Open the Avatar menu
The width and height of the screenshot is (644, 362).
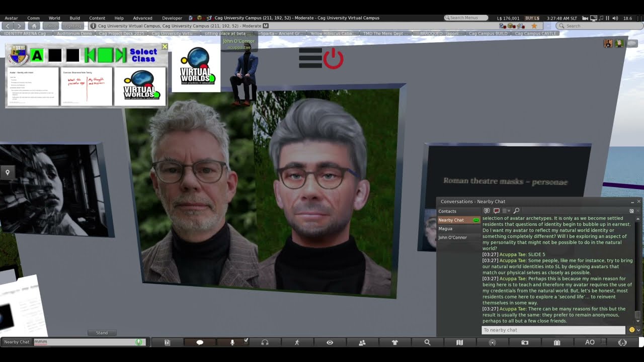click(x=11, y=18)
